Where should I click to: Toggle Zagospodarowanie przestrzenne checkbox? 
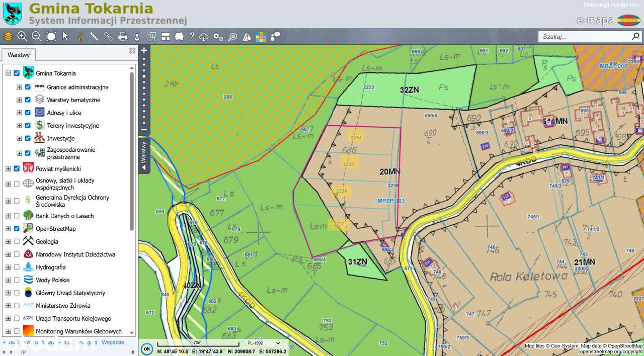tap(28, 153)
